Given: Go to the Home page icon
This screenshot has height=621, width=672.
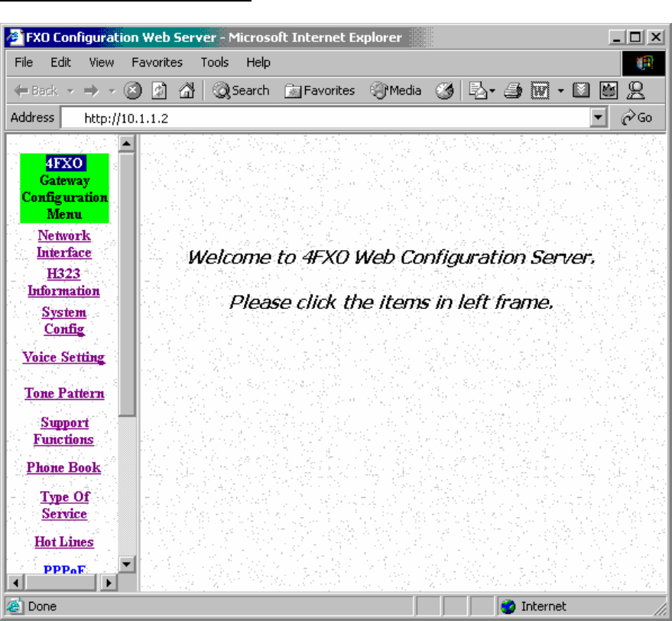Looking at the screenshot, I should point(184,90).
